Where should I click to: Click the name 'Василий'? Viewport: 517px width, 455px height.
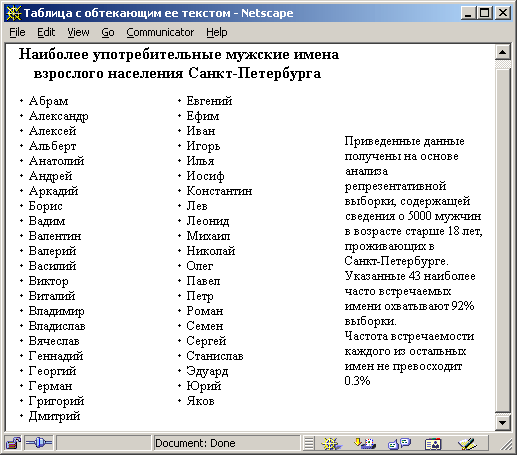point(53,266)
